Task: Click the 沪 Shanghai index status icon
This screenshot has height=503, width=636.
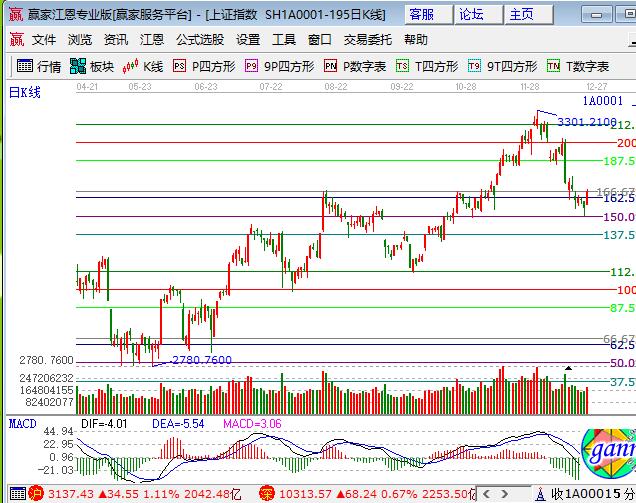Action: pyautogui.click(x=35, y=493)
